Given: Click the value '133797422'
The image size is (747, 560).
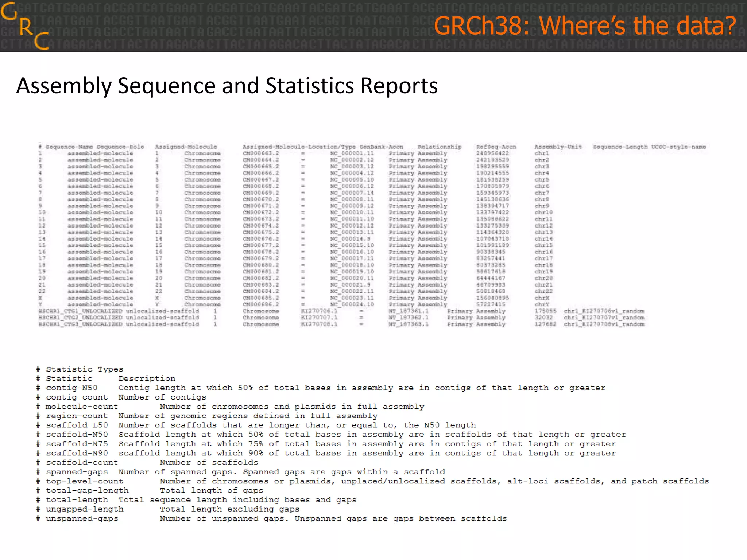Looking at the screenshot, I should (492, 213).
